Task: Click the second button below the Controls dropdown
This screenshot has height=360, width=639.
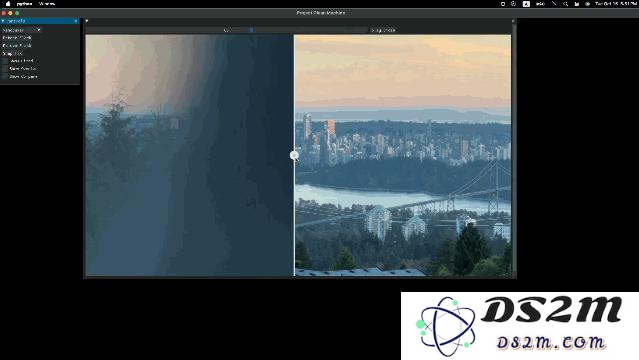Action: pyautogui.click(x=17, y=45)
